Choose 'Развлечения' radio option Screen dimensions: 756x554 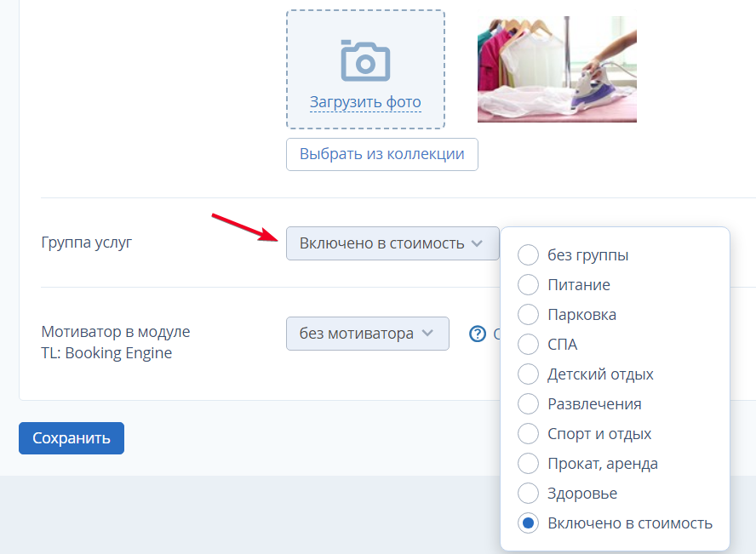(x=528, y=403)
